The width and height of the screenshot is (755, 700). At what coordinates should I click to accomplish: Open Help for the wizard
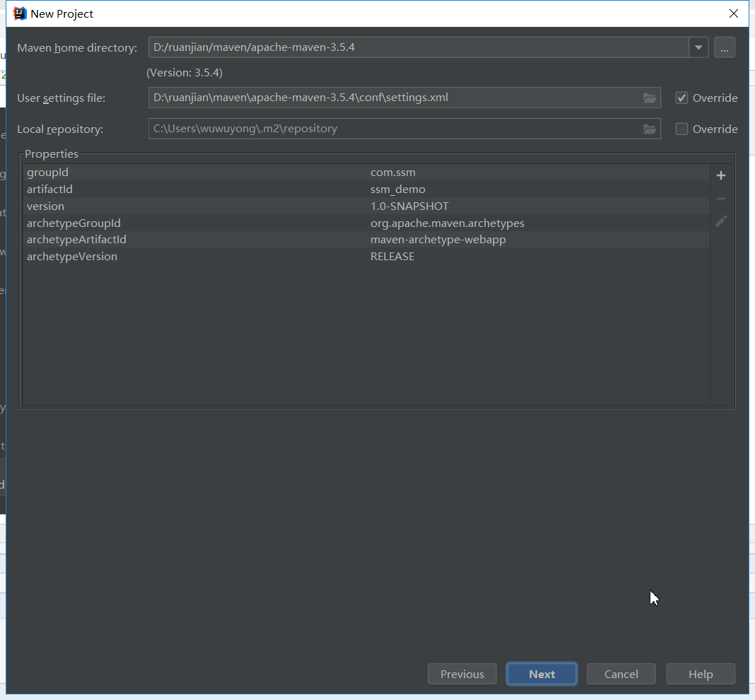click(701, 674)
